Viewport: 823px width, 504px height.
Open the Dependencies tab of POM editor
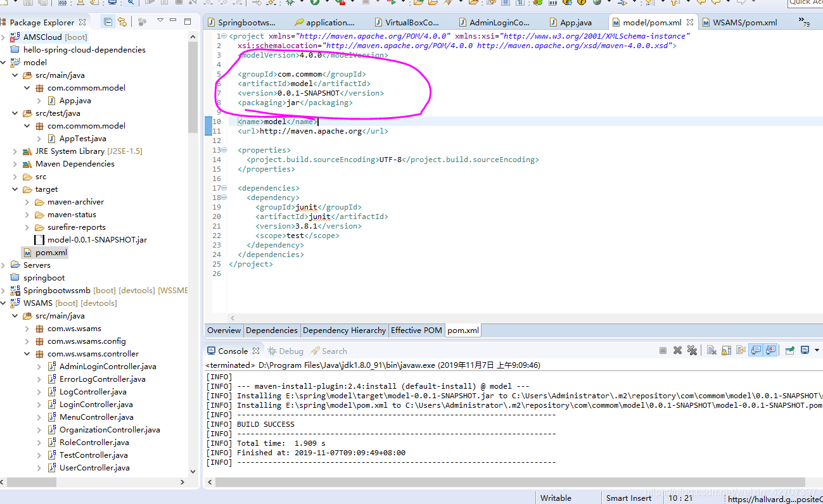tap(272, 331)
